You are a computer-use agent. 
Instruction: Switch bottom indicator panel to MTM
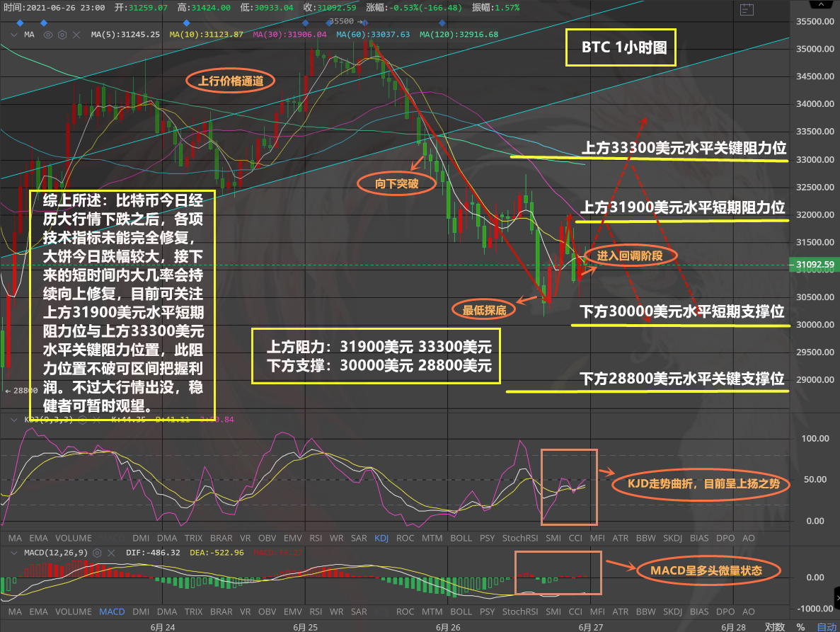(432, 611)
